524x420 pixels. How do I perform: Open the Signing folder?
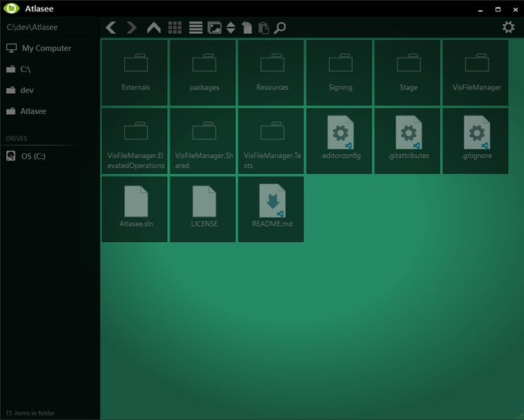[x=339, y=72]
